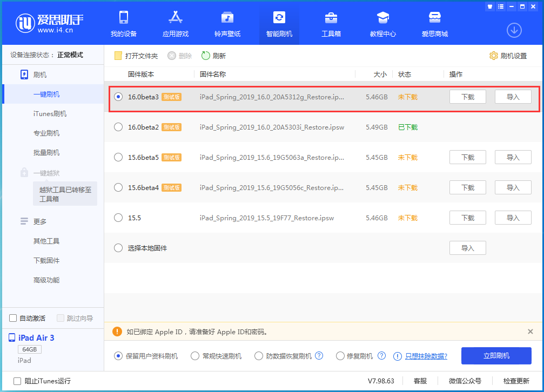Open 应用游戏 section
Image resolution: width=544 pixels, height=392 pixels.
[175, 24]
